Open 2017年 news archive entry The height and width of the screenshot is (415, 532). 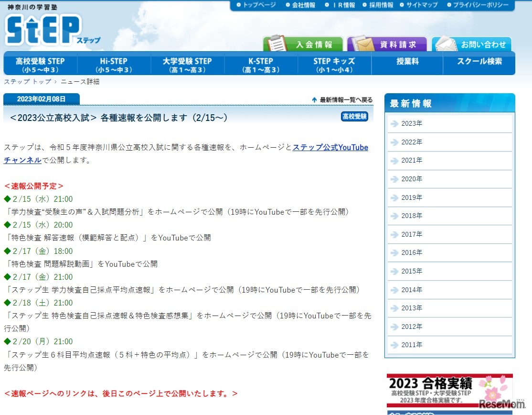coord(411,234)
